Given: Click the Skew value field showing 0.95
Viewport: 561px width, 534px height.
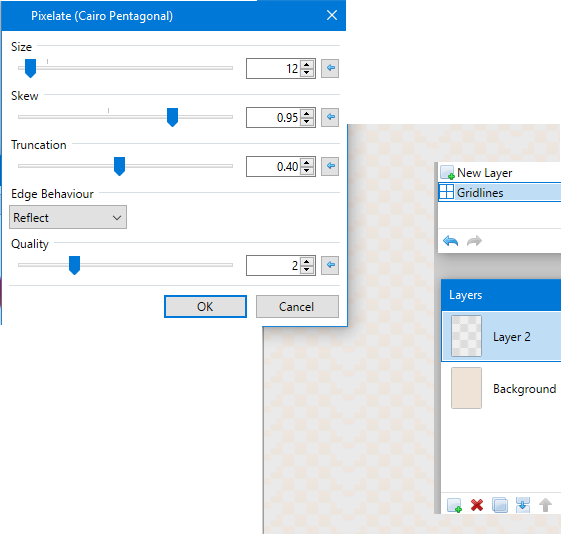Looking at the screenshot, I should [274, 117].
